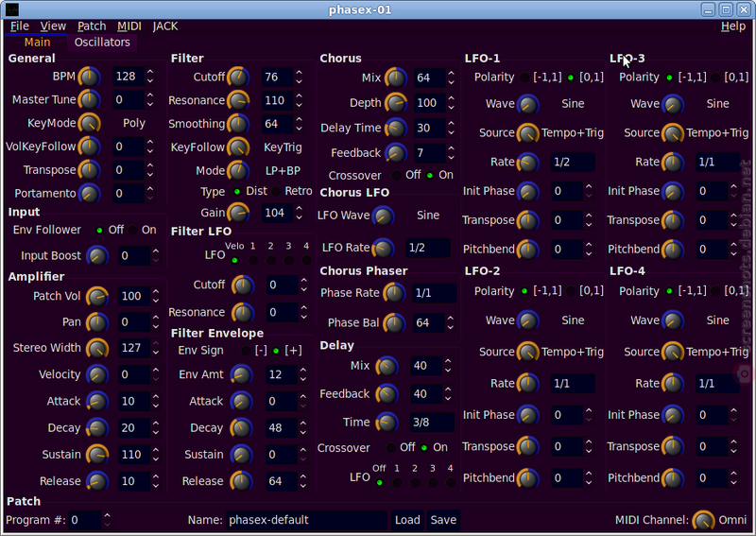Screen dimensions: 756x536
Task: Increase Program number with its up arrow
Action: 107,516
